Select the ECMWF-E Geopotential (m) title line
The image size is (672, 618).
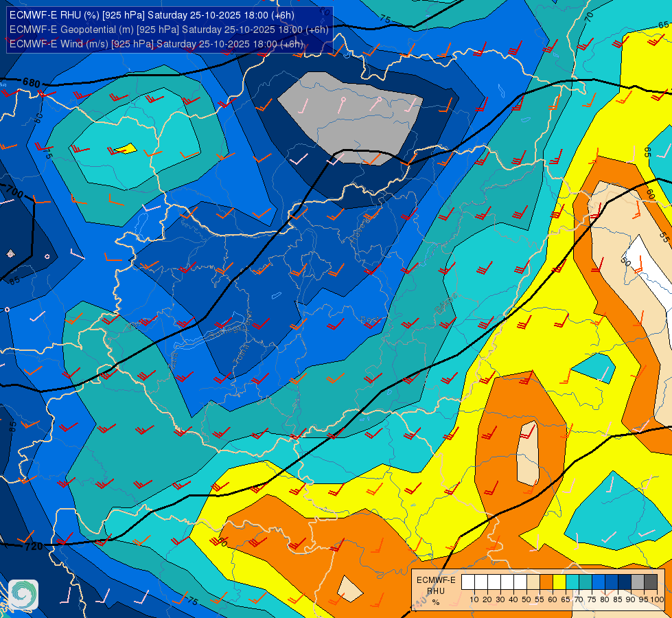tap(169, 30)
